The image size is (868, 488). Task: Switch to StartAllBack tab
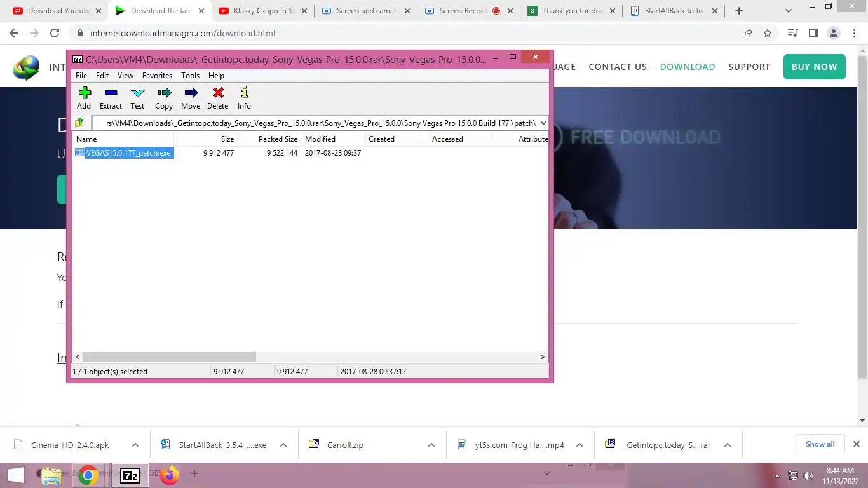(x=673, y=11)
